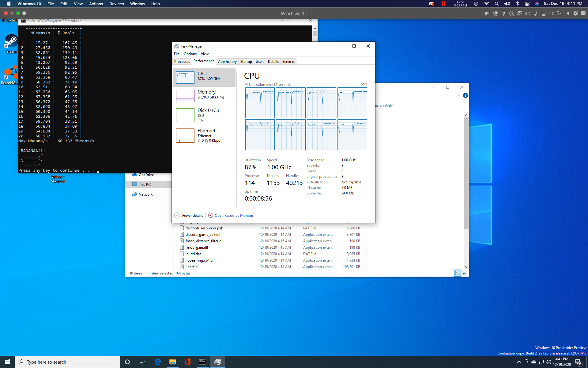This screenshot has width=588, height=368.
Task: Expand the Explorer ribbon chevron
Action: coord(458,95)
